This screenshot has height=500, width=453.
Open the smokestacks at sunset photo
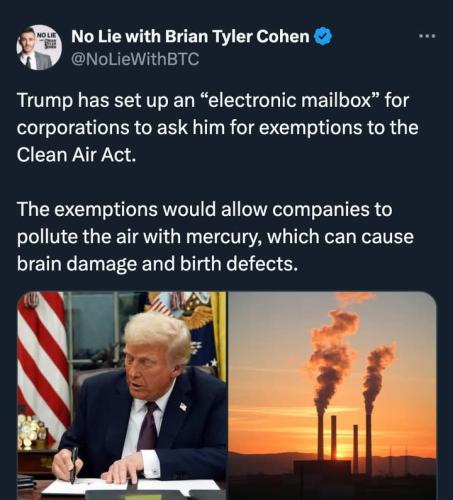click(332, 396)
